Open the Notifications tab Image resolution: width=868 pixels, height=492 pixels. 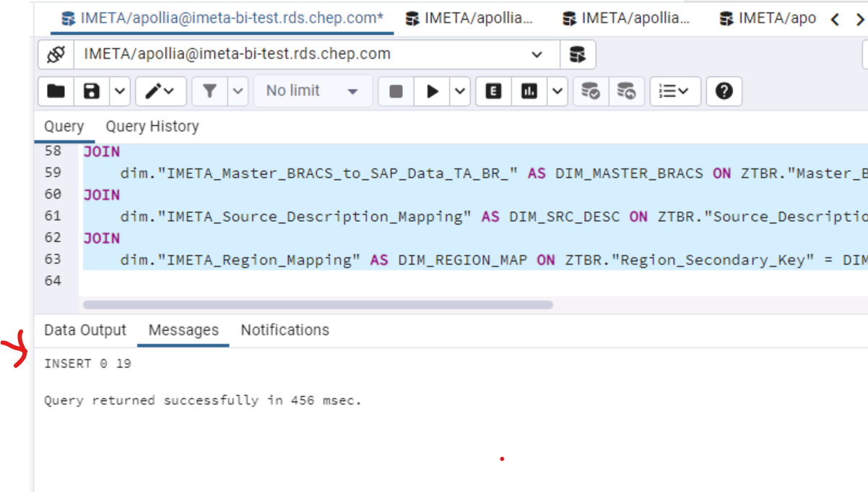click(285, 330)
